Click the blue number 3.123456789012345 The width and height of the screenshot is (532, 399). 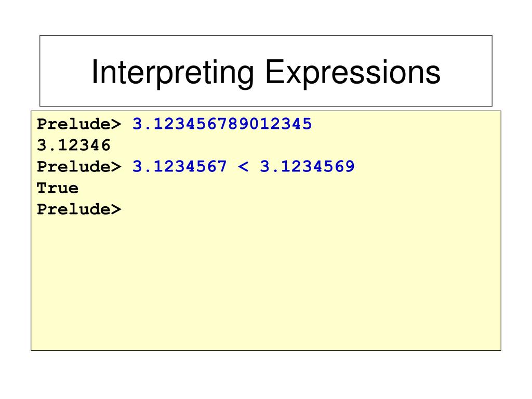222,124
